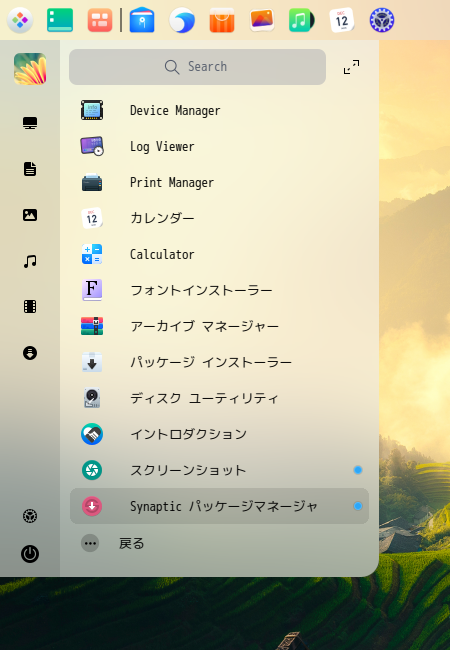
Task: Open Pictures folder in launcher sidebar
Action: [x=30, y=215]
